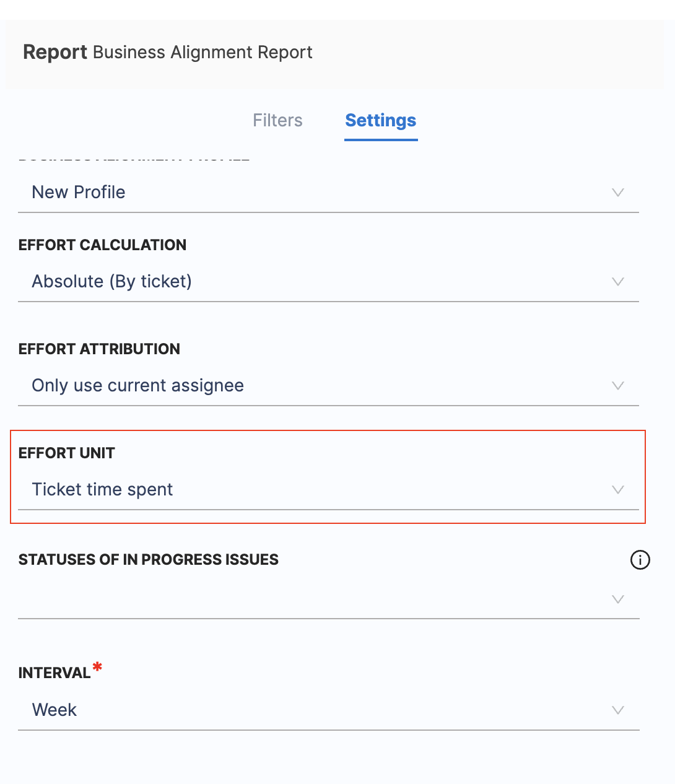Click the EFFORT UNIT label
The height and width of the screenshot is (784, 675).
(67, 453)
